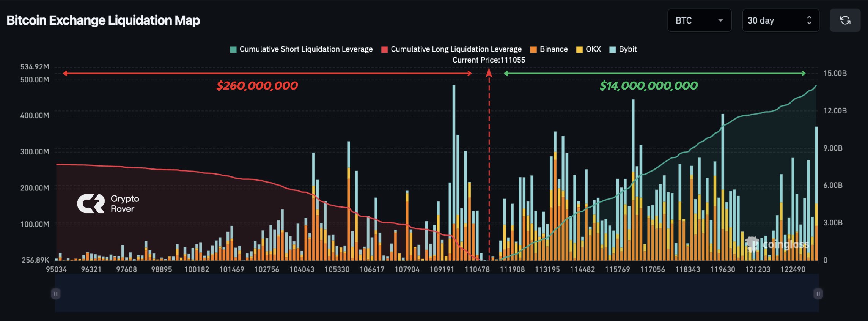868x321 pixels.
Task: Click the red Cumulative Long legend square
Action: coord(384,49)
